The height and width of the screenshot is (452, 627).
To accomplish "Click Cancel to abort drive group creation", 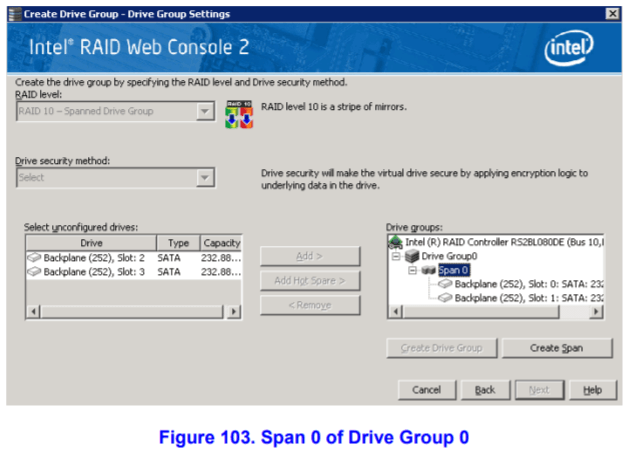I will pos(427,390).
